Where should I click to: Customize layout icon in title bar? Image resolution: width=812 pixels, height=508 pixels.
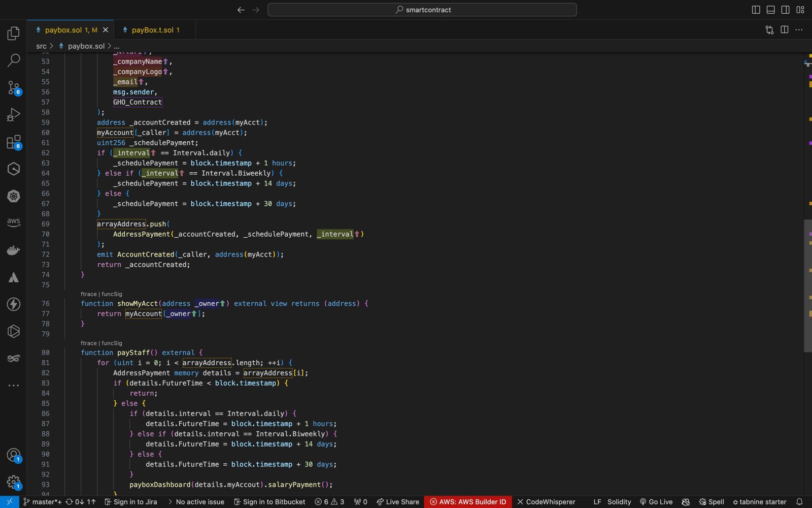point(800,10)
